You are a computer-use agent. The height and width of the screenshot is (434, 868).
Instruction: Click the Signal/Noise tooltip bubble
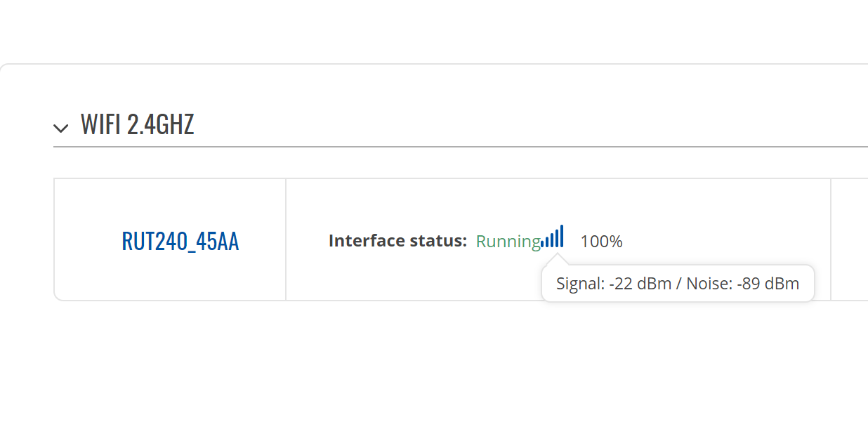coord(678,284)
